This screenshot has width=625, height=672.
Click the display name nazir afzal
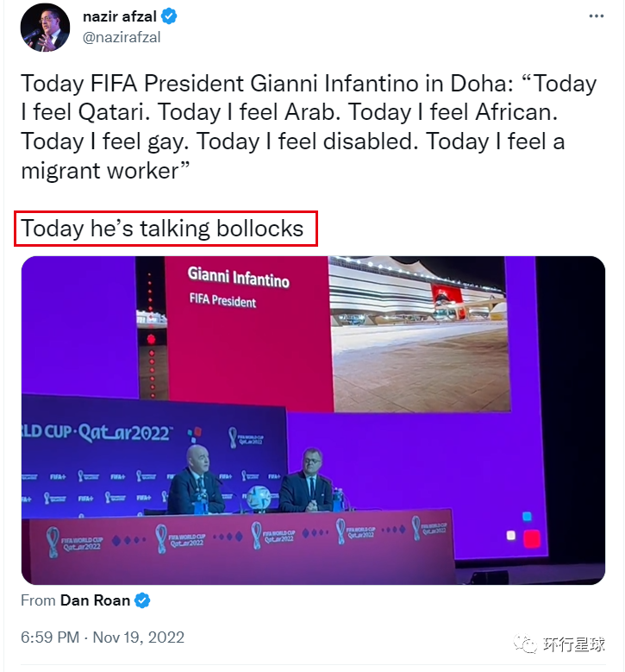pos(121,16)
